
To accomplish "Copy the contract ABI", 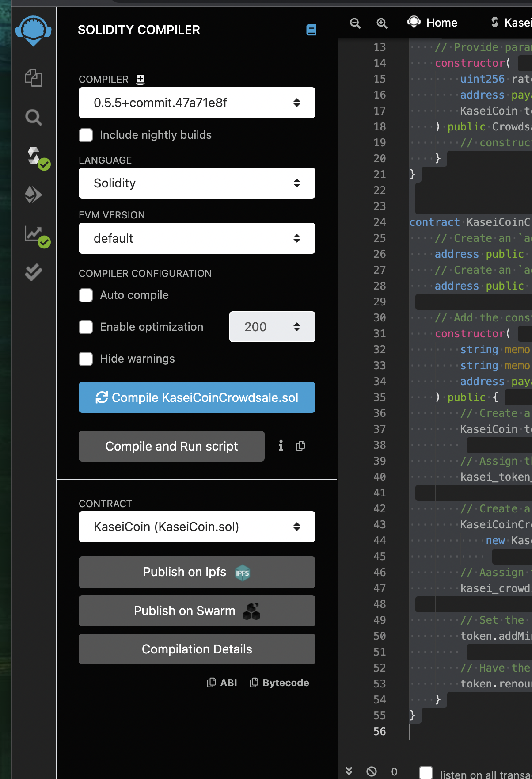I will point(222,683).
